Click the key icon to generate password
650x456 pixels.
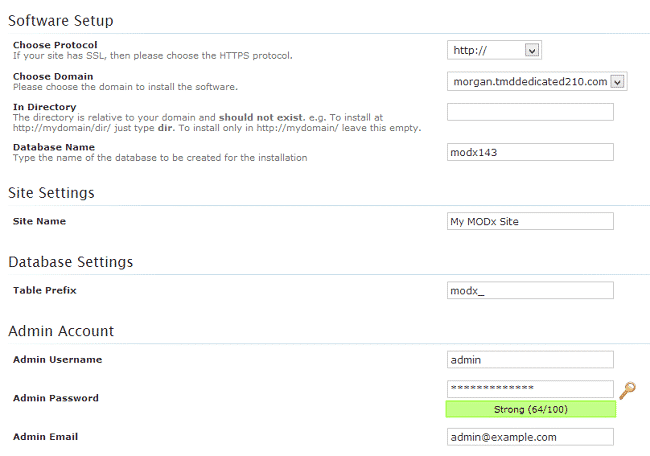[x=627, y=390]
